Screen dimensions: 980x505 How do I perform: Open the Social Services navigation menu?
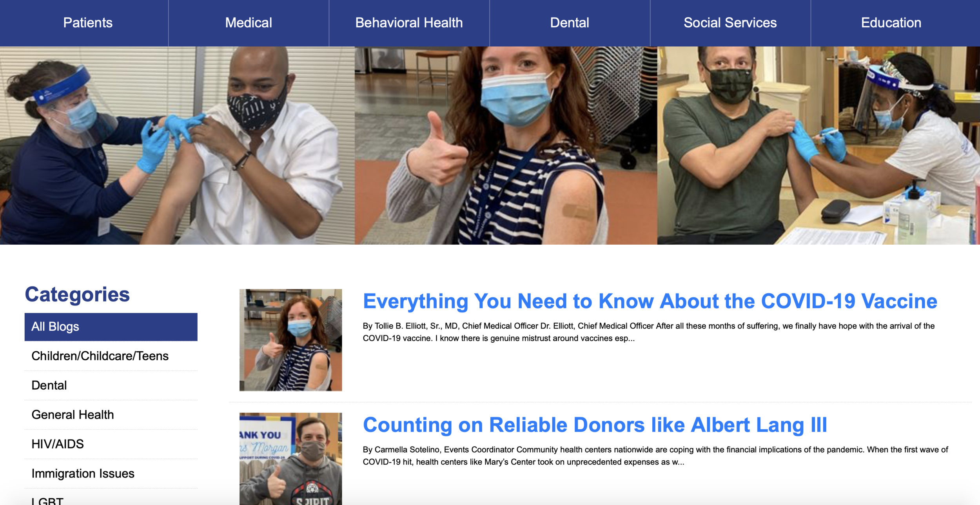coord(730,22)
